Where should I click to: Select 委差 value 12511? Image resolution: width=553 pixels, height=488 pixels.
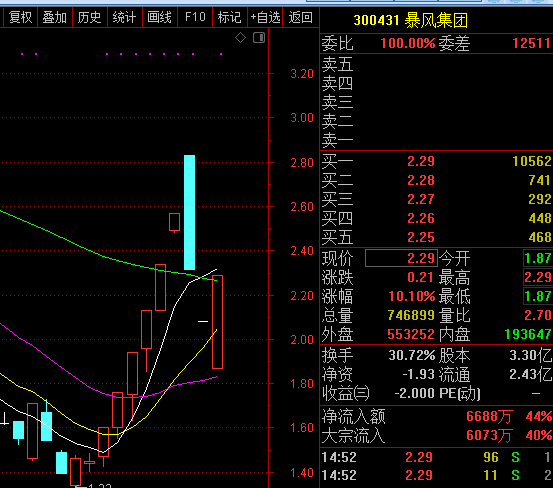531,43
